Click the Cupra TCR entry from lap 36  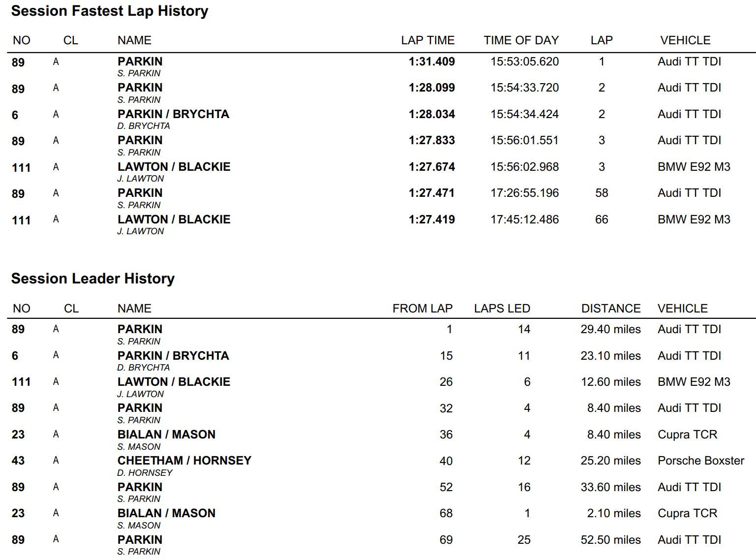pos(688,435)
